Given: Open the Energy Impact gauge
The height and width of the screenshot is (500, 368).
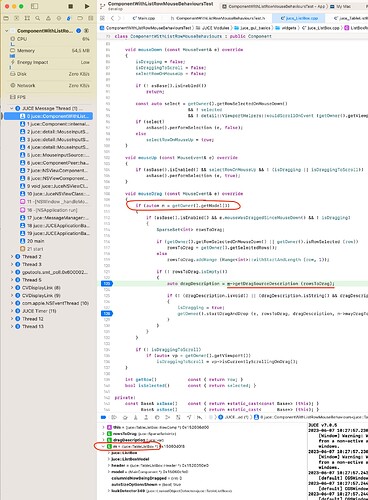Looking at the screenshot, I should point(49,62).
